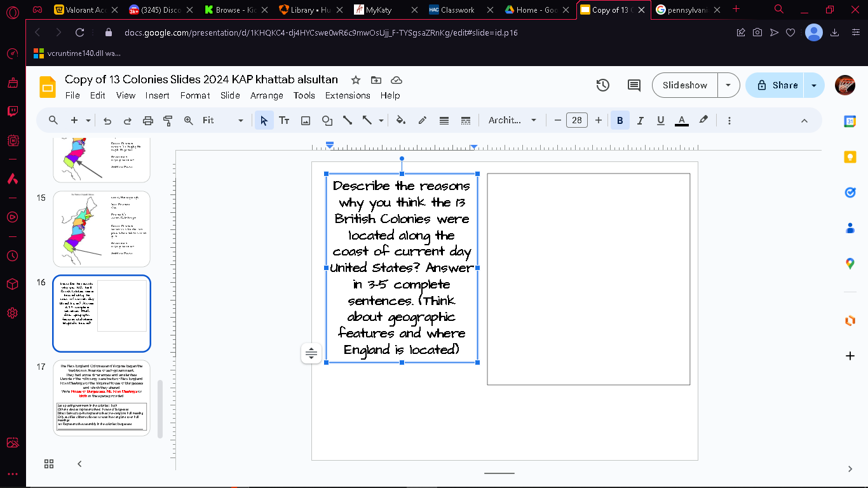
Task: Click the Border weight icon
Action: 444,120
